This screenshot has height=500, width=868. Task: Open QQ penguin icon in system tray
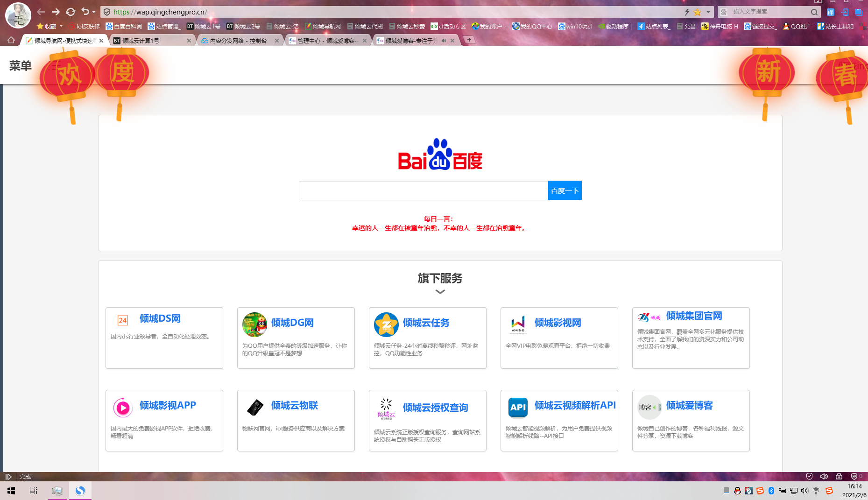click(737, 491)
